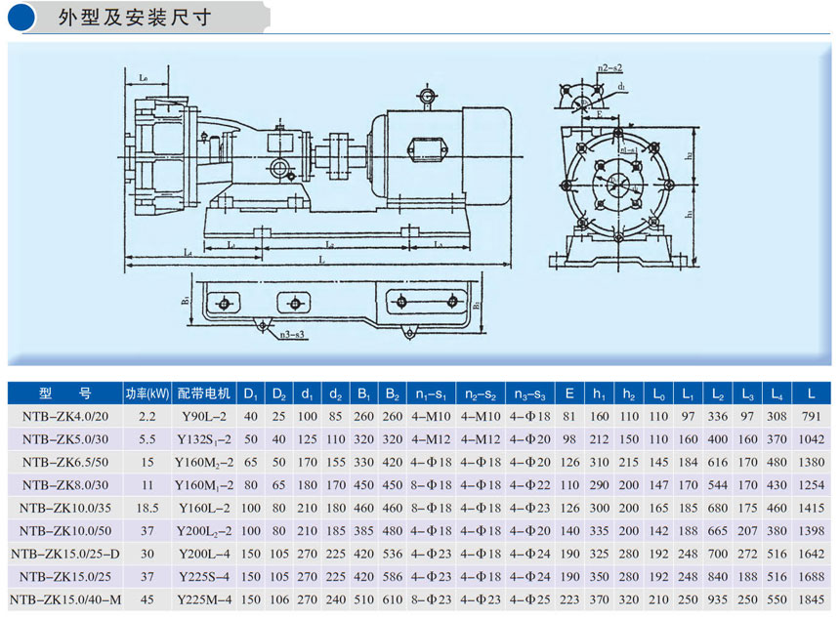
Task: Click the 1845 length value cell
Action: point(811,598)
